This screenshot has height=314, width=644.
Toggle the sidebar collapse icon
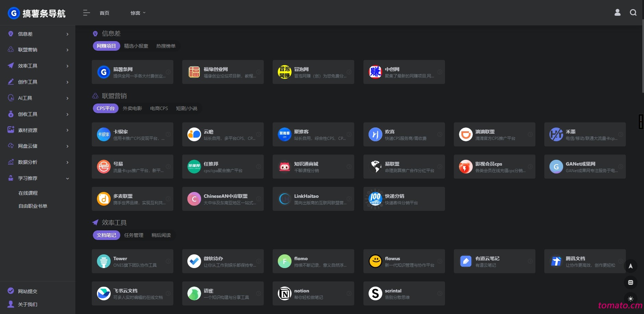tap(86, 13)
